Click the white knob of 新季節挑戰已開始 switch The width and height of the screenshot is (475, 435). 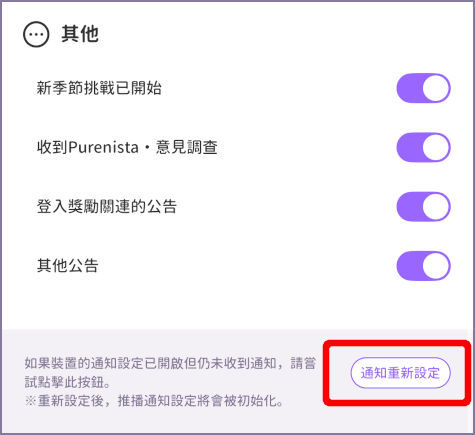click(x=436, y=88)
